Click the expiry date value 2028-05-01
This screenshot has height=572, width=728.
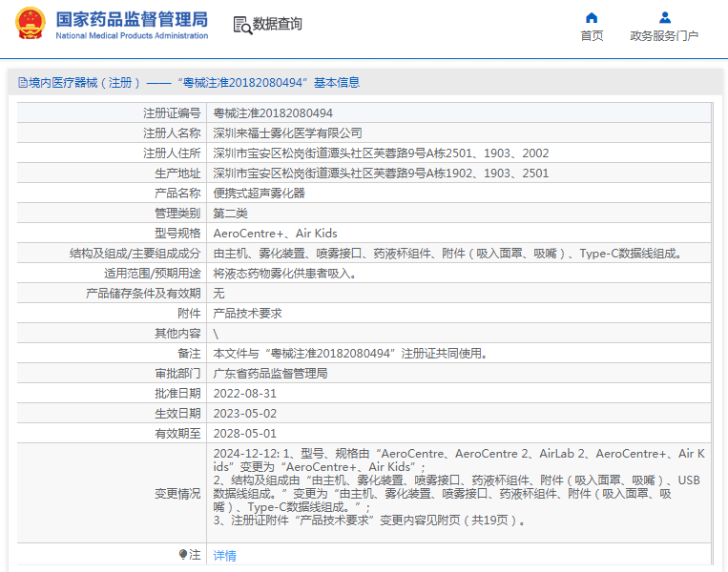(x=244, y=434)
